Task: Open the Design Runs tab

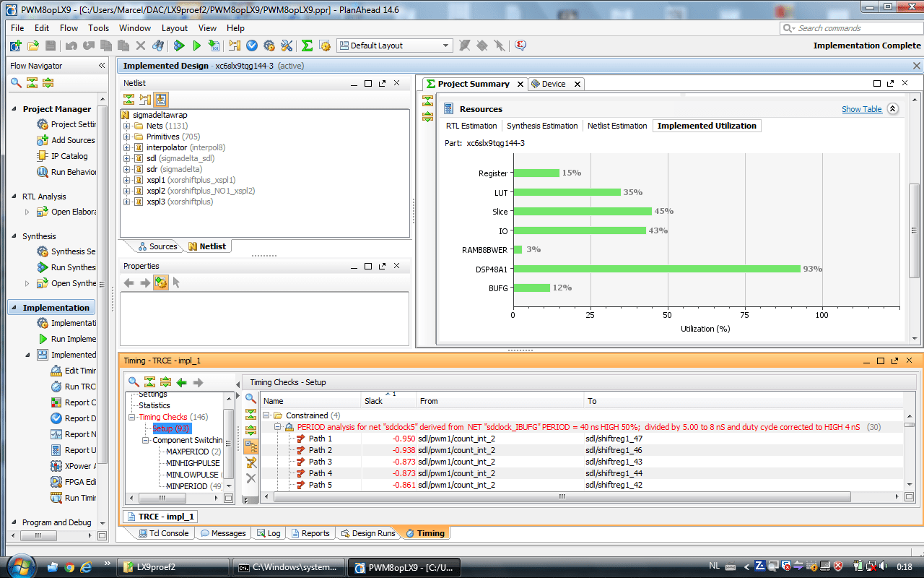Action: (367, 533)
